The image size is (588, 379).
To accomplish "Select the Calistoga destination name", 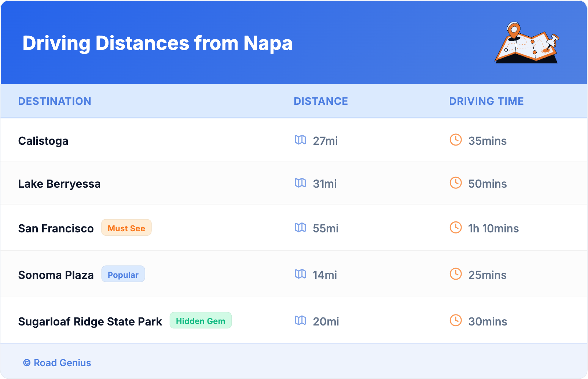I will (43, 141).
